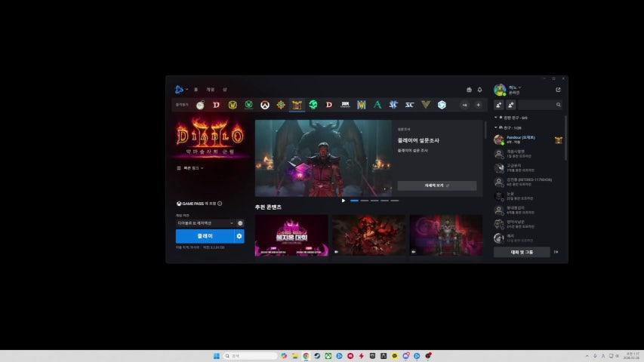
Task: Select the Overwatch icon in the favorites bar
Action: pos(265,105)
